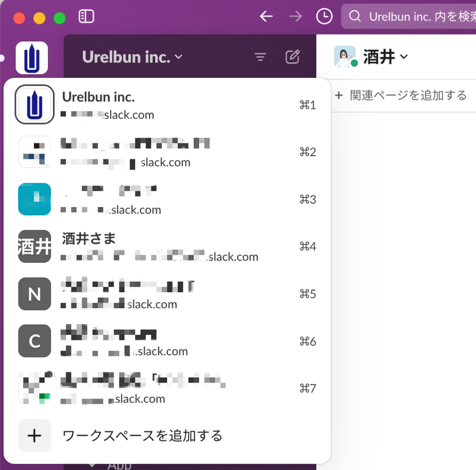Viewport: 476px width, 470px height.
Task: Click the green traffic light button
Action: 59,18
